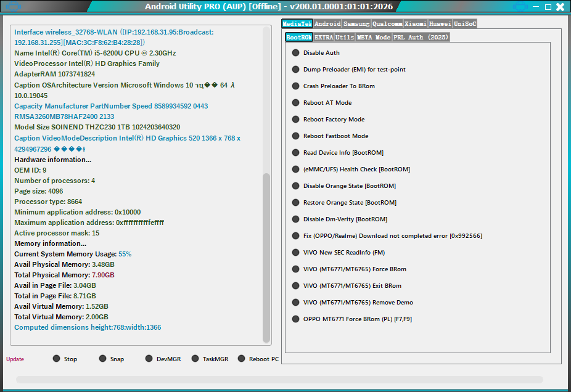Choose Disable Orange State [BootROM]
Viewport: 571px width, 392px height.
point(296,186)
